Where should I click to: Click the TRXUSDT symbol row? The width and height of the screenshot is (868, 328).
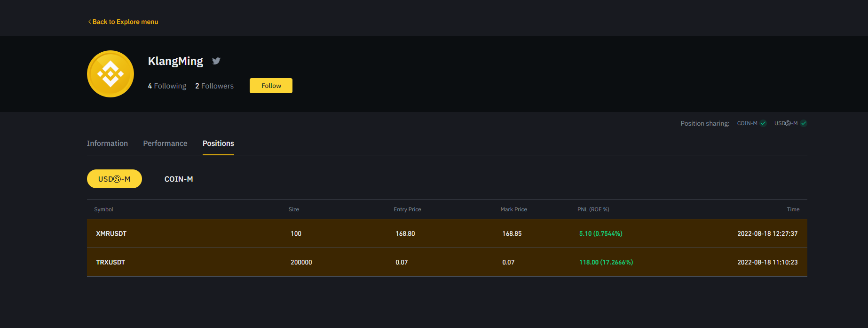(447, 262)
